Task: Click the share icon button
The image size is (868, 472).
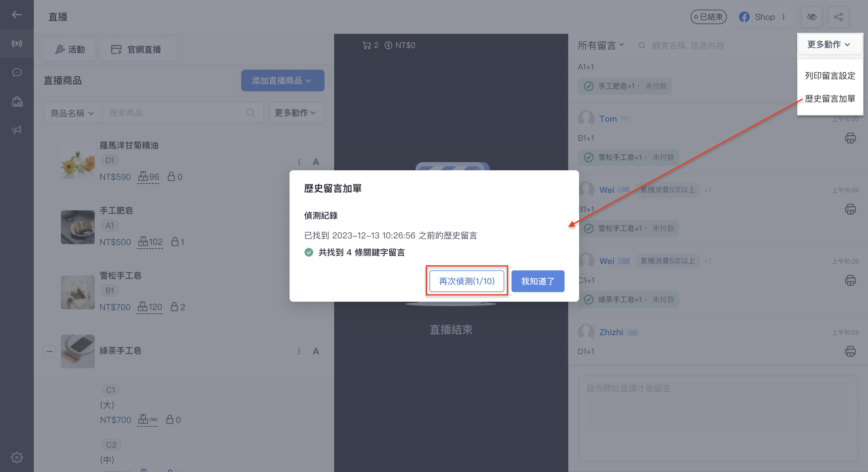Action: [x=838, y=17]
